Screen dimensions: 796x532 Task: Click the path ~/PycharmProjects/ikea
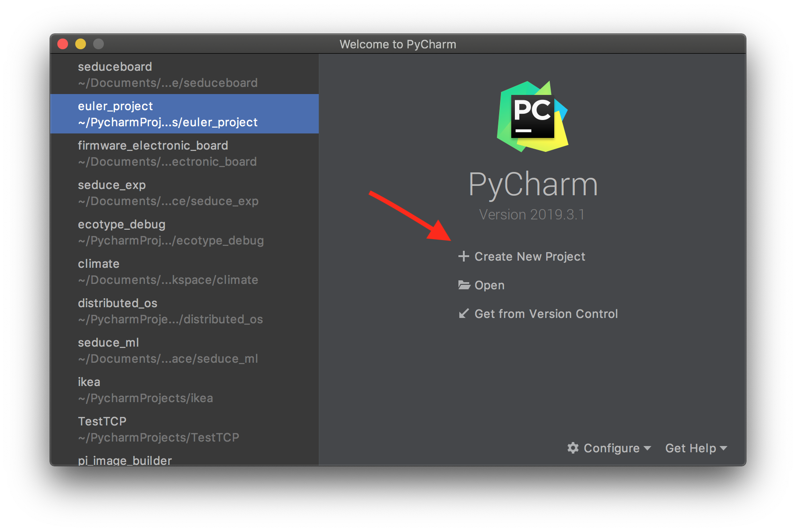click(x=146, y=398)
